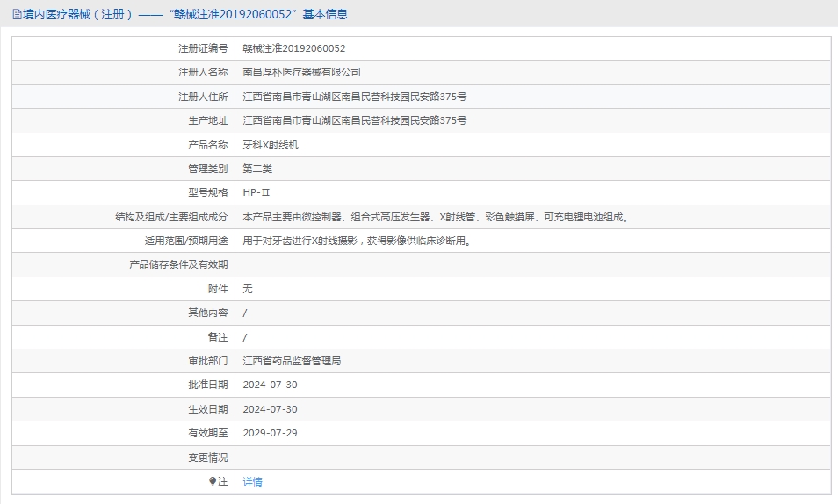Select the structure description starting 本产品主要由微控制器
This screenshot has height=504, width=838.
click(437, 217)
